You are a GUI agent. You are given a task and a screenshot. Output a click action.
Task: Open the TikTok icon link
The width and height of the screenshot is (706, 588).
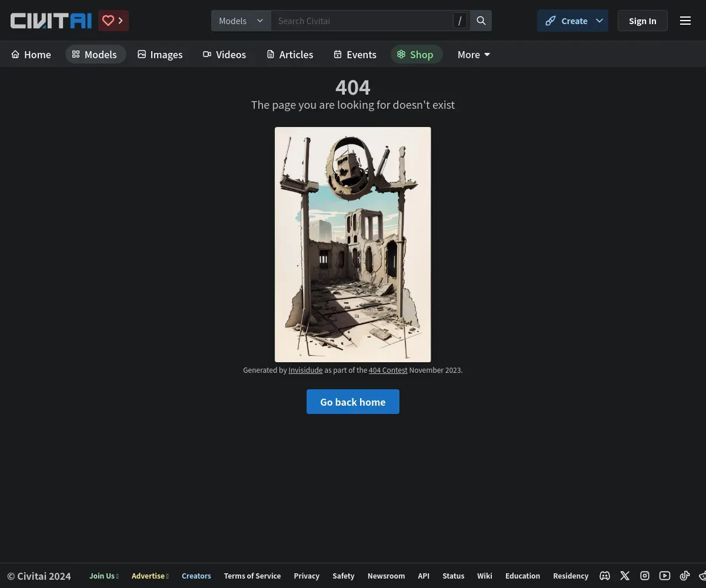685,576
